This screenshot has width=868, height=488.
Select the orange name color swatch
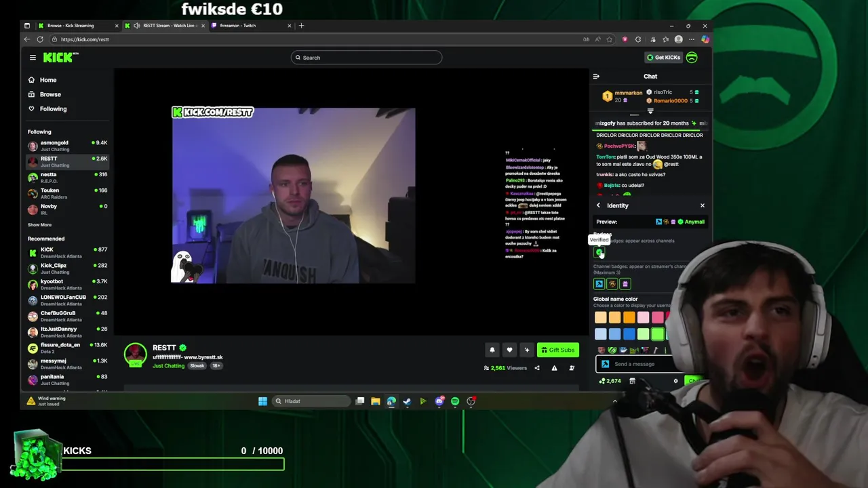pos(629,317)
